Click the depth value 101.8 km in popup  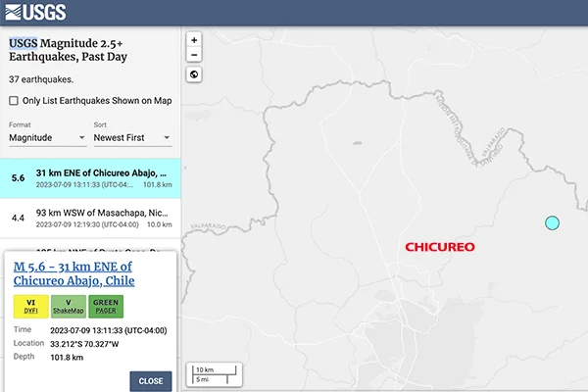pos(67,358)
